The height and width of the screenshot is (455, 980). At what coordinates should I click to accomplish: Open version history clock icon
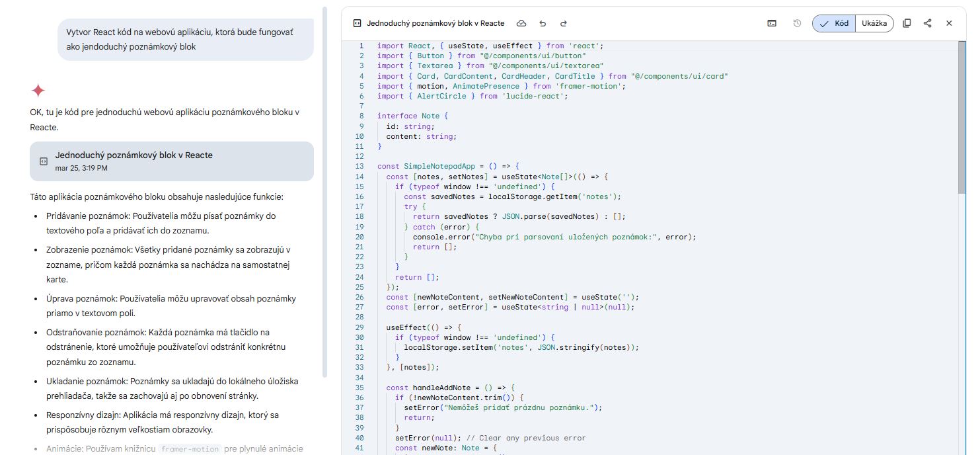797,23
